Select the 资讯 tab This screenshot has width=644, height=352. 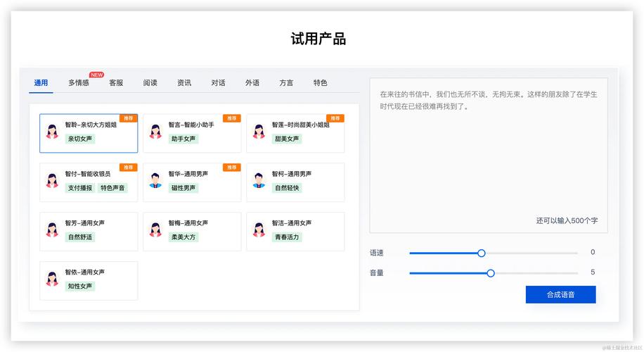click(184, 83)
